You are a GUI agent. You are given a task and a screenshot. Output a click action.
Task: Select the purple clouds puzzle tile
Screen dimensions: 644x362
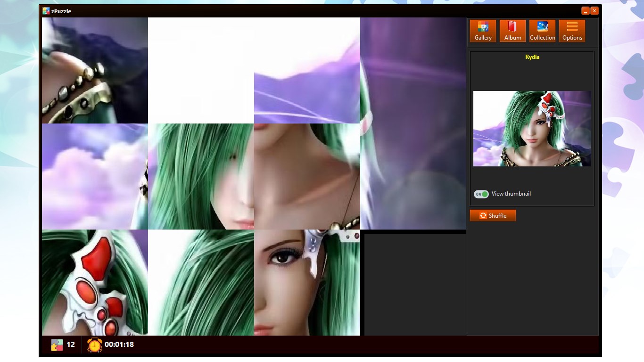[95, 177]
